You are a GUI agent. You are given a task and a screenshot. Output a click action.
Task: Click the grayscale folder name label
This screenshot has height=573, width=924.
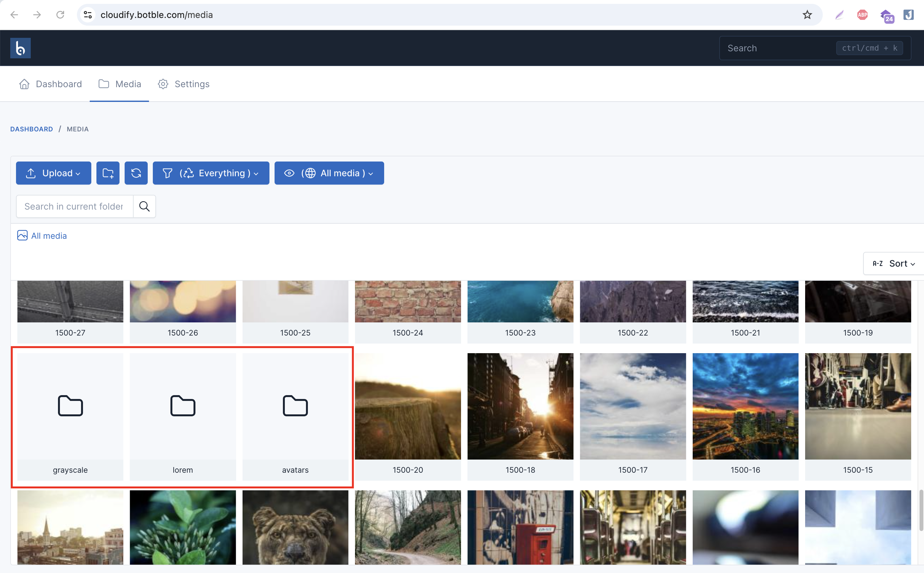(70, 470)
